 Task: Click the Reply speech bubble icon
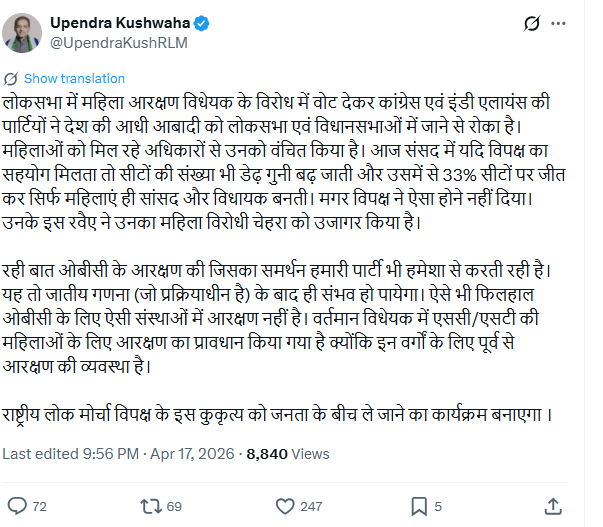tap(17, 506)
